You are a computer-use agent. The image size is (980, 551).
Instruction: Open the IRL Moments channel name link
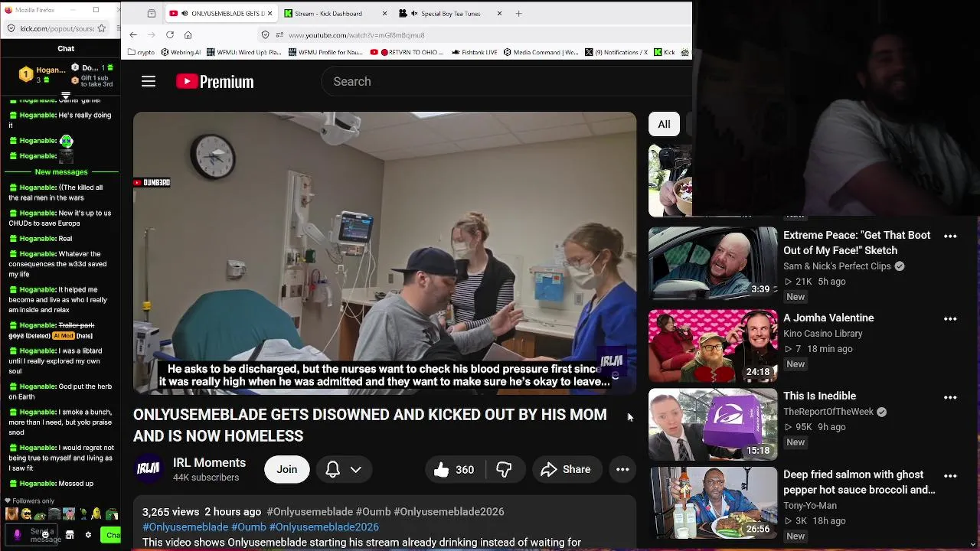coord(209,462)
